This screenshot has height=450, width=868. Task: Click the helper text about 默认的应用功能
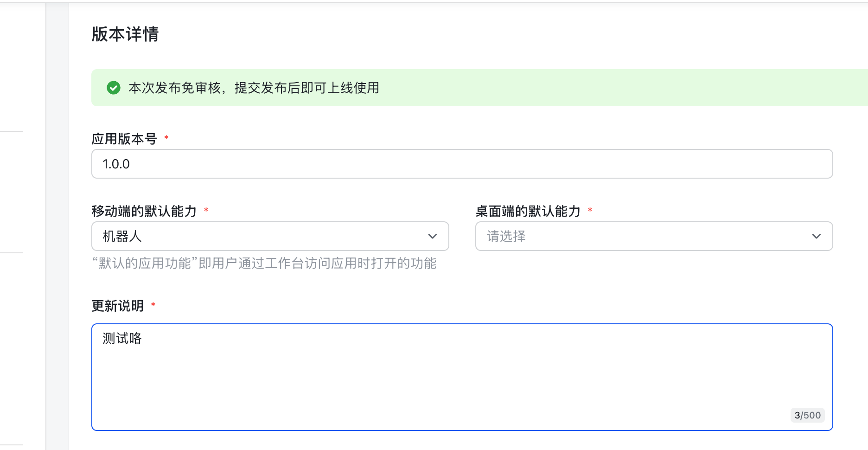pyautogui.click(x=264, y=263)
